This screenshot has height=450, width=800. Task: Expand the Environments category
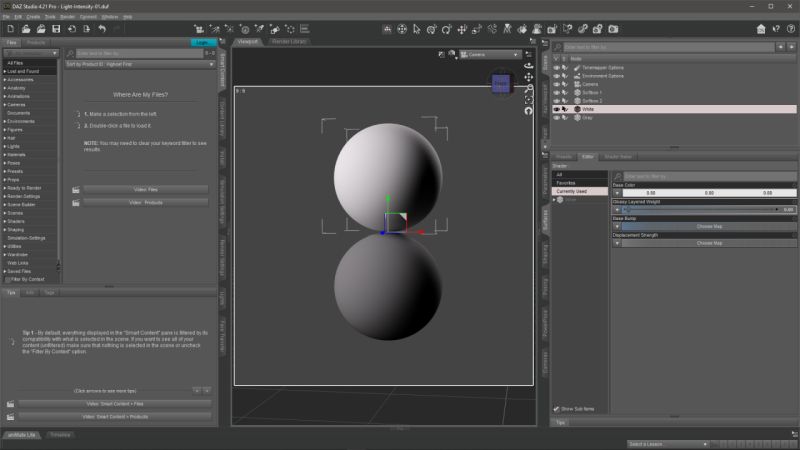(x=5, y=121)
